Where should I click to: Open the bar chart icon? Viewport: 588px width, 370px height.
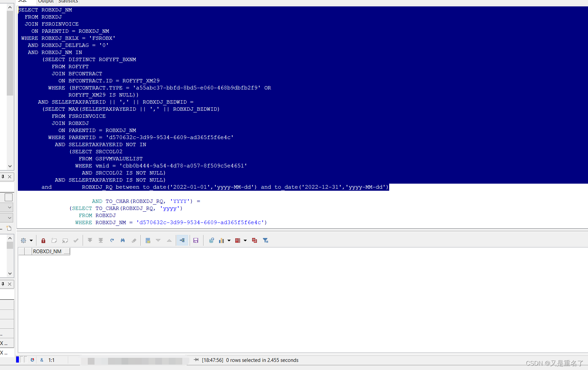point(221,240)
